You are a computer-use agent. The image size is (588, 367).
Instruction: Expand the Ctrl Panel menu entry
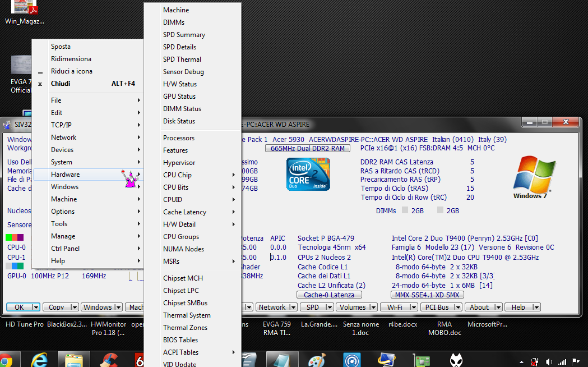[88, 249]
